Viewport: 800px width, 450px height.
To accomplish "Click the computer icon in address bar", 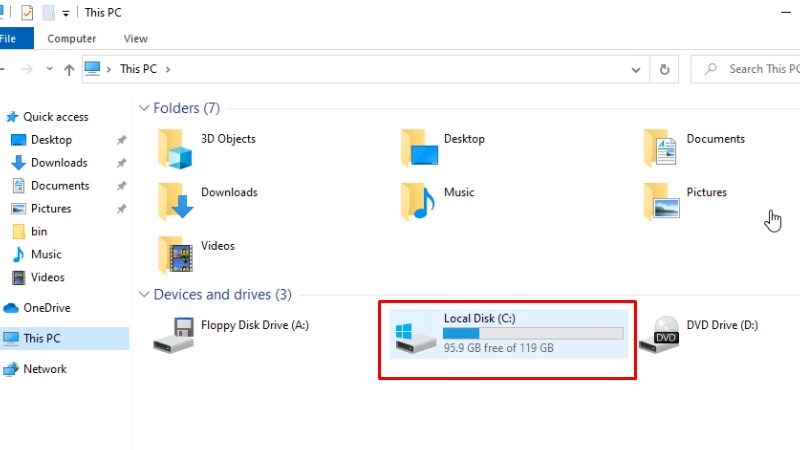I will pyautogui.click(x=92, y=68).
